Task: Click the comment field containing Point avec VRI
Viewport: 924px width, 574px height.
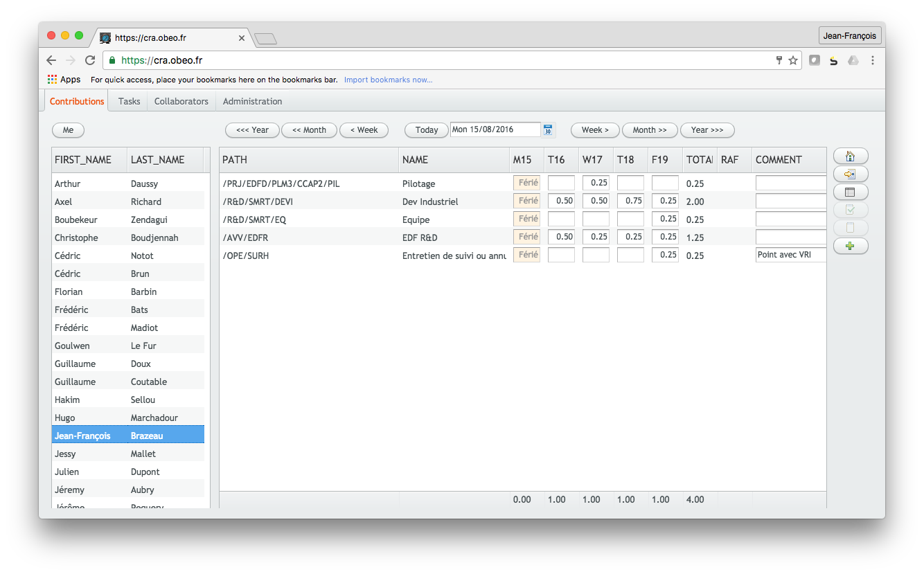Action: point(791,255)
